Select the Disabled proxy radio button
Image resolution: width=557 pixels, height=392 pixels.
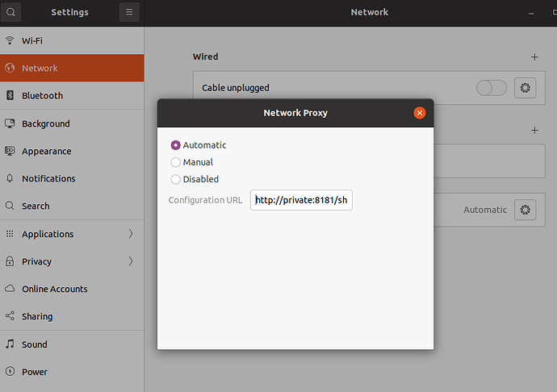pyautogui.click(x=175, y=179)
